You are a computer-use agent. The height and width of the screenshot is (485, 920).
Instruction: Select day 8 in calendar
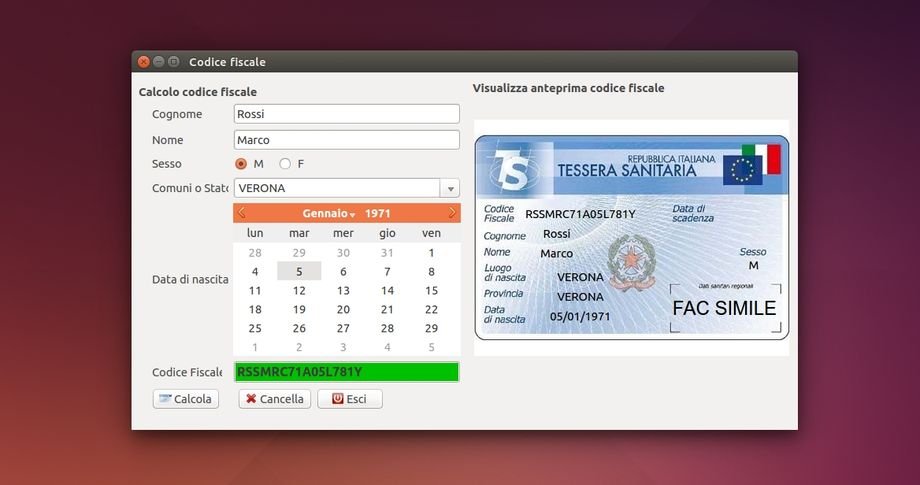[431, 272]
